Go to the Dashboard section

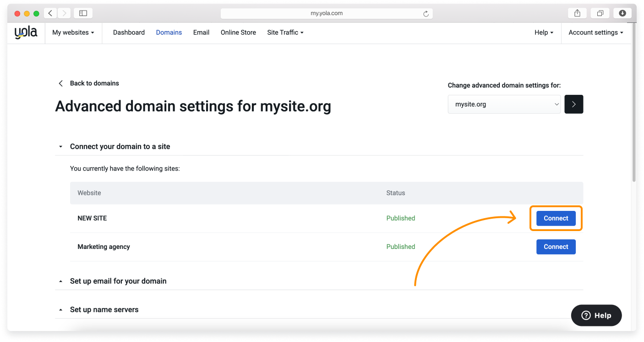[x=129, y=32]
